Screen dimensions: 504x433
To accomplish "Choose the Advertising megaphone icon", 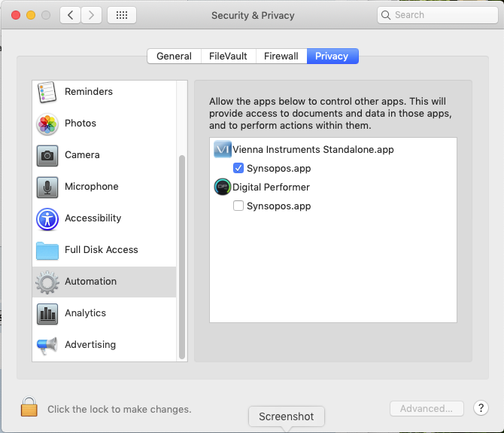I will [47, 346].
